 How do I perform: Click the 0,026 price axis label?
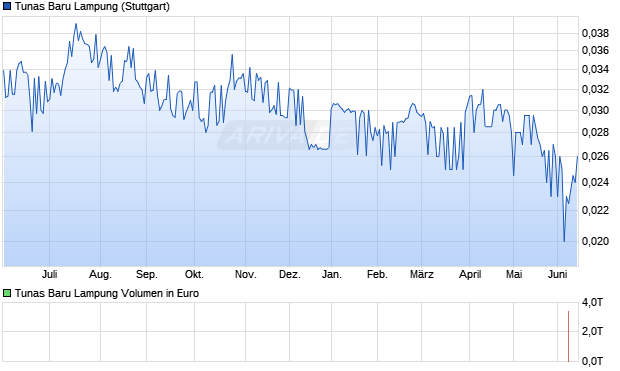tap(595, 157)
